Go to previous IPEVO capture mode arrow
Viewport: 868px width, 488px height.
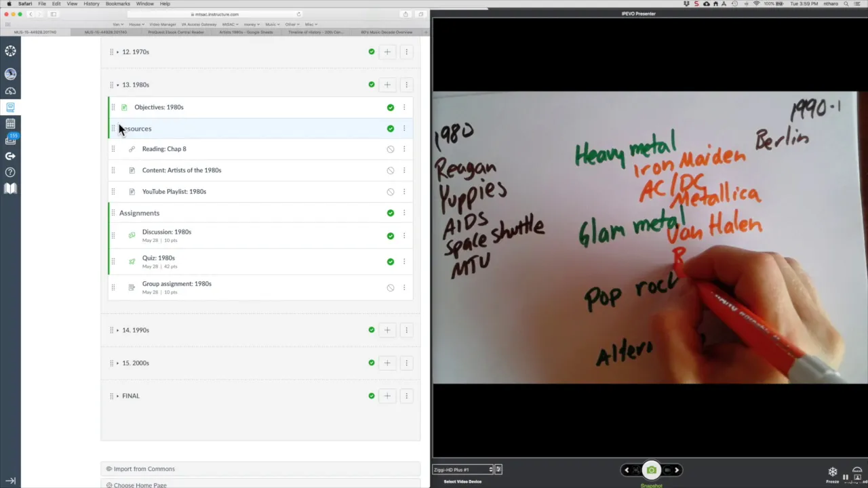pos(627,470)
